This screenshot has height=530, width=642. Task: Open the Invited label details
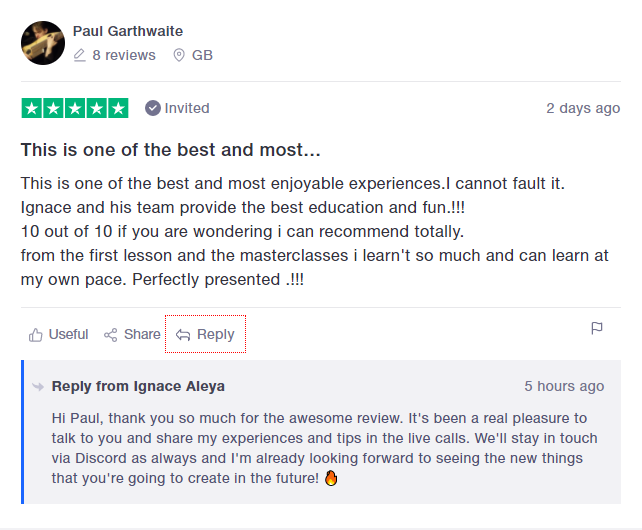coord(187,108)
